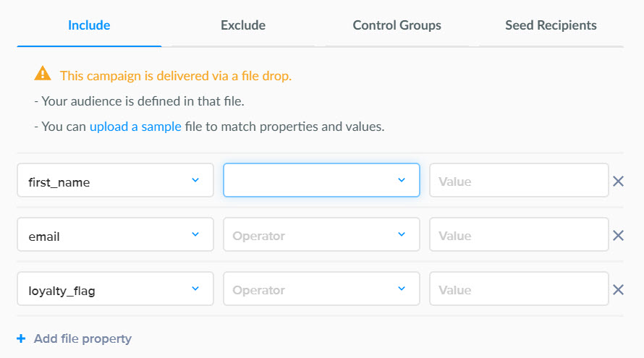
Task: Expand the operator dropdown for loyalty_flag
Action: [321, 289]
